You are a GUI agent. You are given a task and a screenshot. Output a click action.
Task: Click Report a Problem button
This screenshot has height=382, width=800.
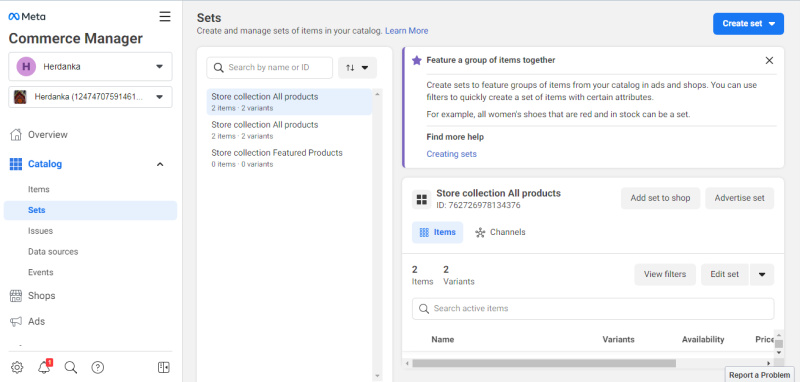760,375
